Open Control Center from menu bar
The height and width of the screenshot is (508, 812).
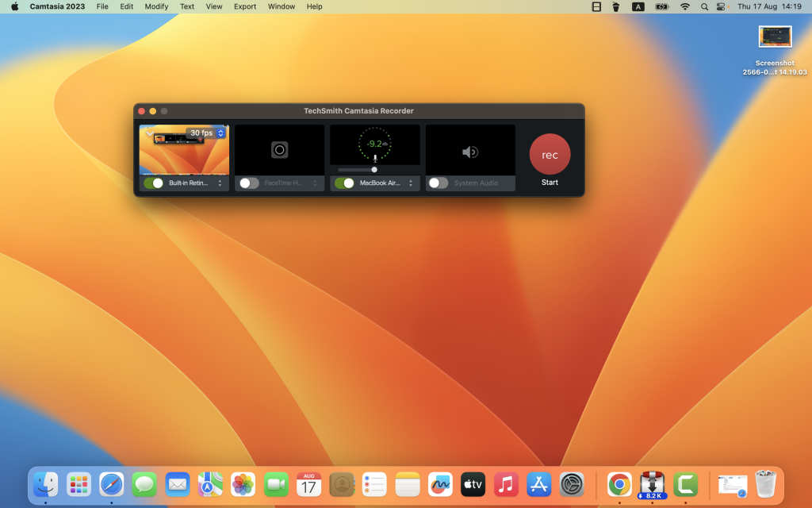721,6
